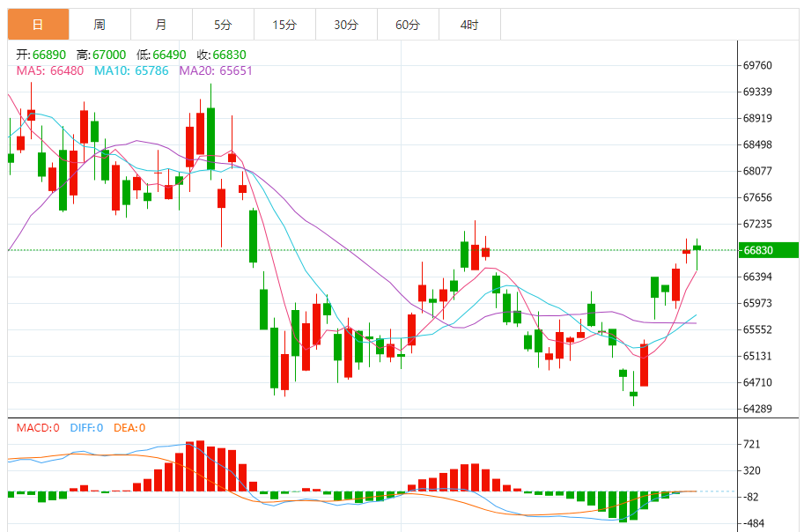Click the 65973 price axis label
The height and width of the screenshot is (532, 804).
click(757, 303)
